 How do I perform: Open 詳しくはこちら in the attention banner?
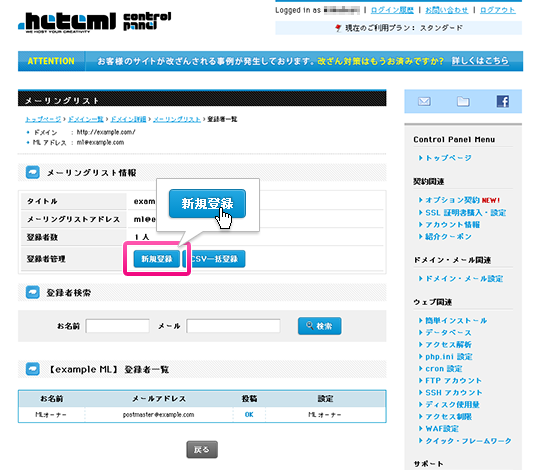(x=480, y=61)
